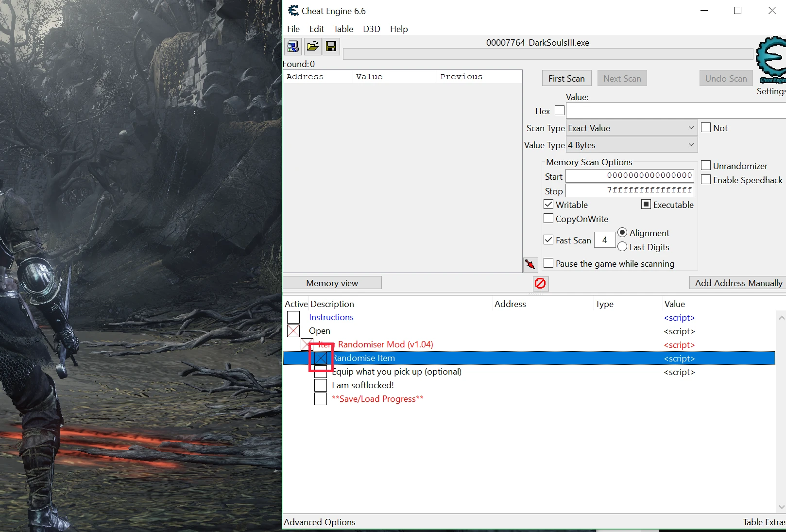Click the Value input field
This screenshot has width=786, height=532.
tap(676, 111)
